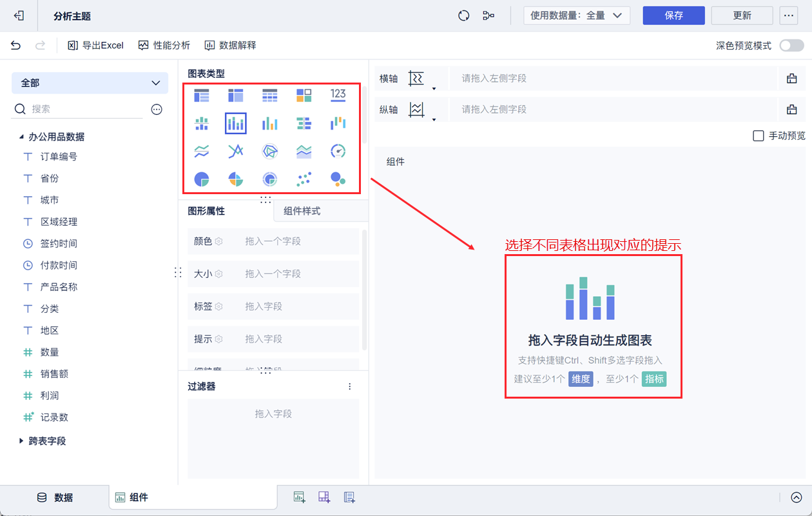The height and width of the screenshot is (516, 812).
Task: Select the range area chart type
Action: point(304,151)
